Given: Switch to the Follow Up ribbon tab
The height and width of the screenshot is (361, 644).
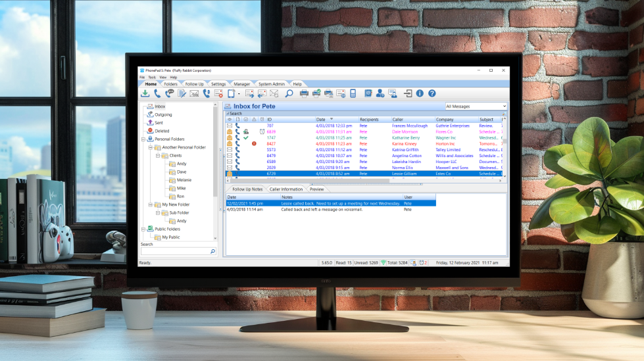Looking at the screenshot, I should click(x=194, y=84).
